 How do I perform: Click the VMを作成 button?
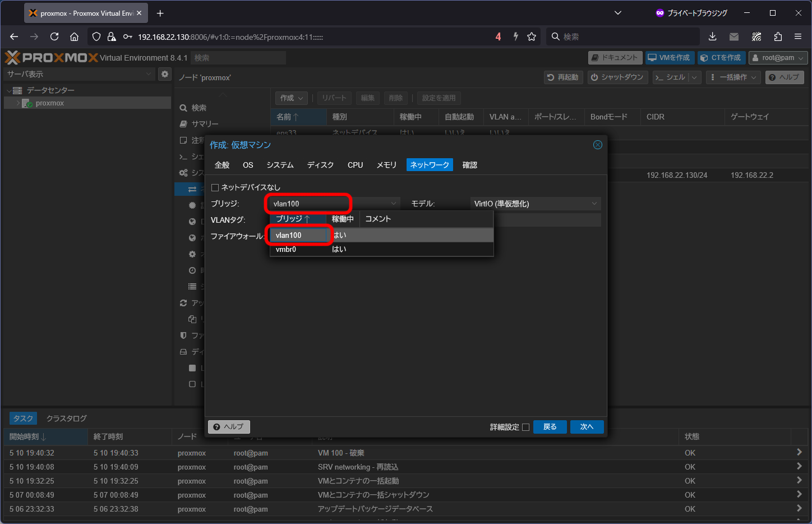point(670,58)
